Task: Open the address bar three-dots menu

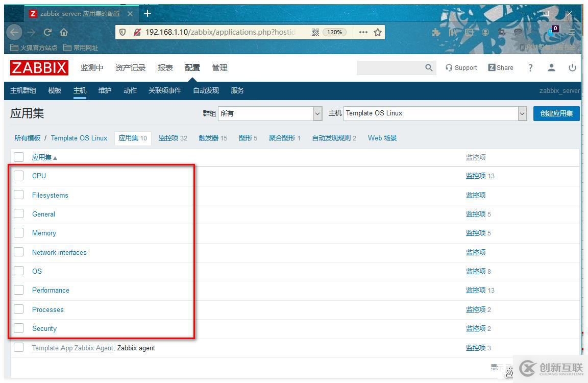Action: (363, 32)
